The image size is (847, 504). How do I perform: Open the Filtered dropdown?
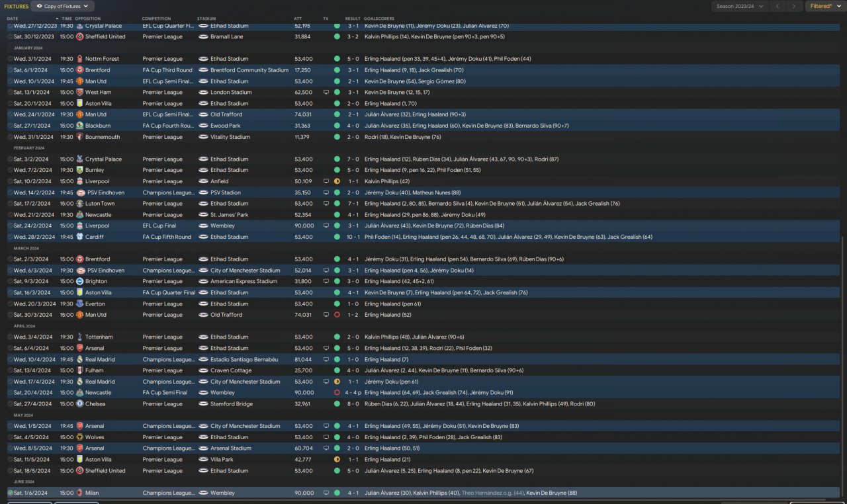click(826, 6)
